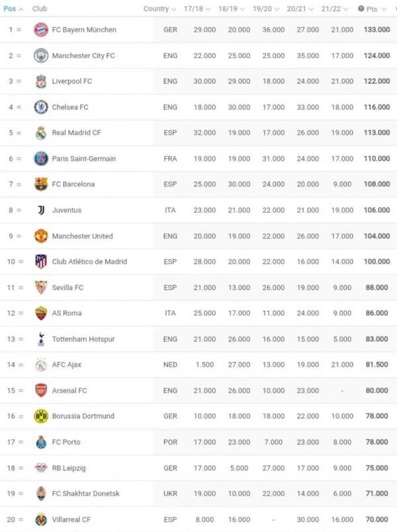Screen dimensions: 397x532
Task: Click the Chelsea FC crest icon
Action: tap(41, 107)
